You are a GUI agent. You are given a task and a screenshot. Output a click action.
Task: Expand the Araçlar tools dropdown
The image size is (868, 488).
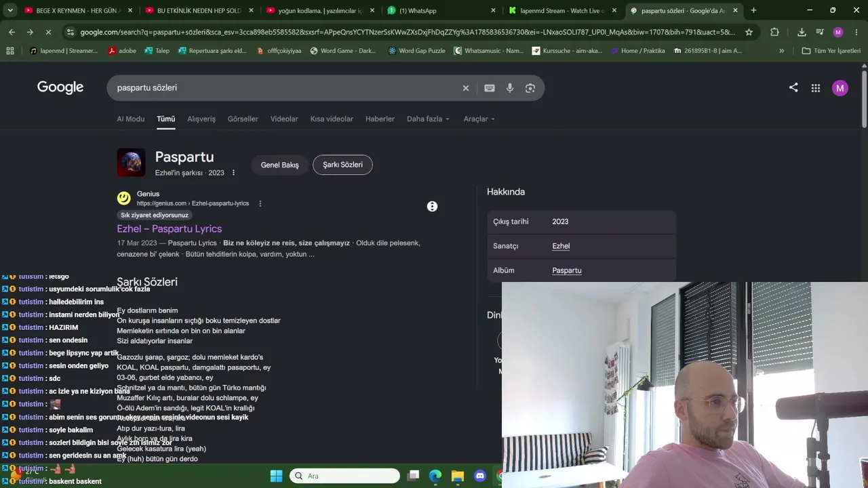click(479, 119)
